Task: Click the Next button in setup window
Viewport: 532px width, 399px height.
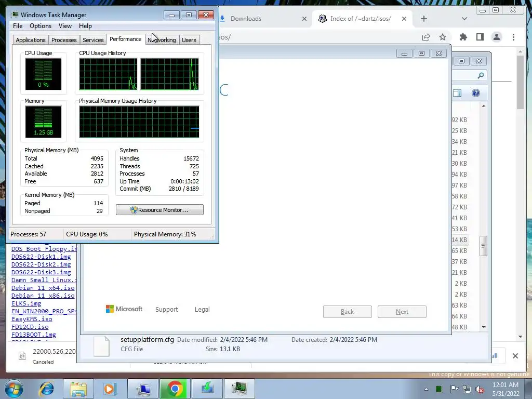Action: [402, 312]
